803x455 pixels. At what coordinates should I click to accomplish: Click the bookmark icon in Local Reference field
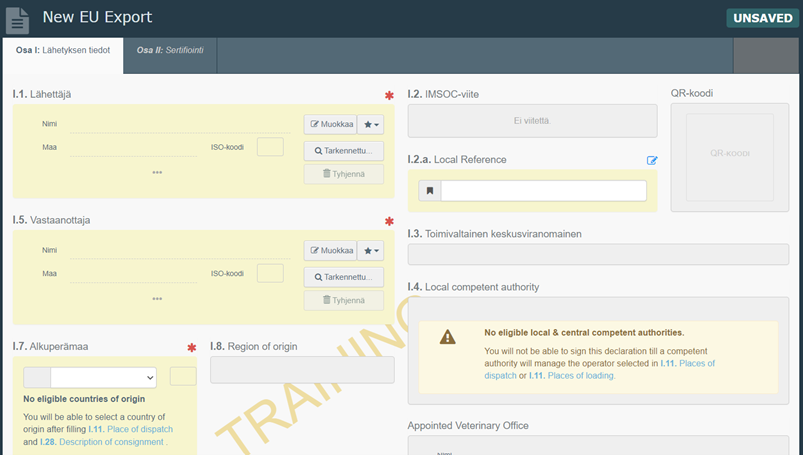(429, 191)
